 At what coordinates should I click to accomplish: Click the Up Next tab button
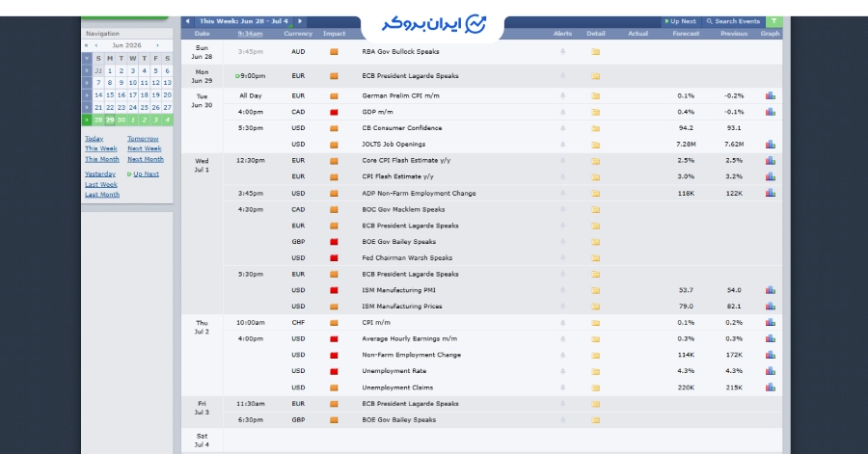point(681,21)
